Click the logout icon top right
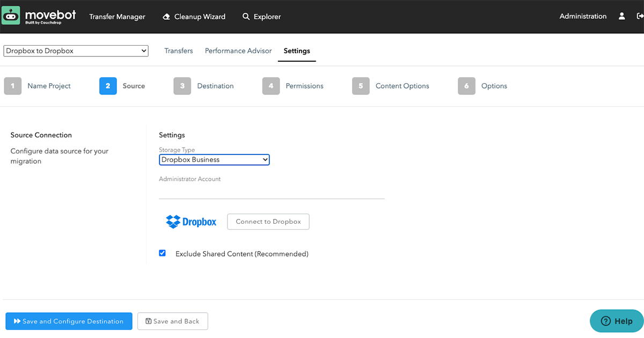The height and width of the screenshot is (338, 644). (x=640, y=16)
